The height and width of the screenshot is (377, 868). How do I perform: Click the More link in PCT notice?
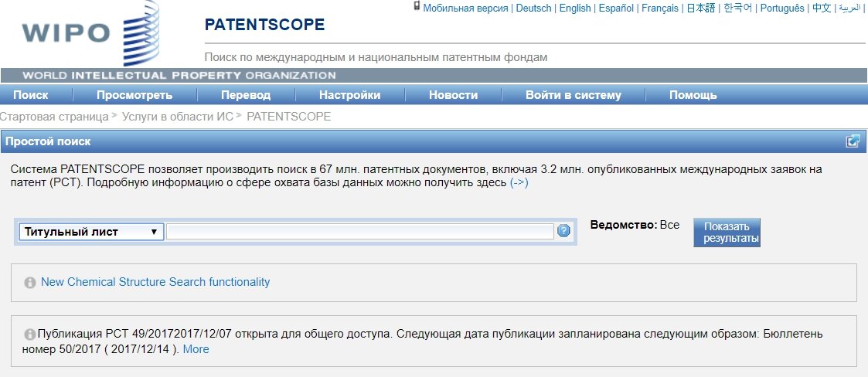tap(196, 349)
